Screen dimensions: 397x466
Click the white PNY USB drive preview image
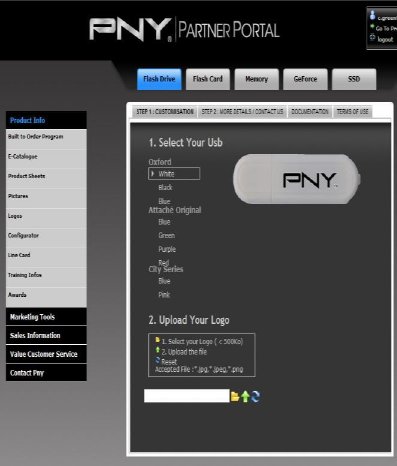coord(297,179)
